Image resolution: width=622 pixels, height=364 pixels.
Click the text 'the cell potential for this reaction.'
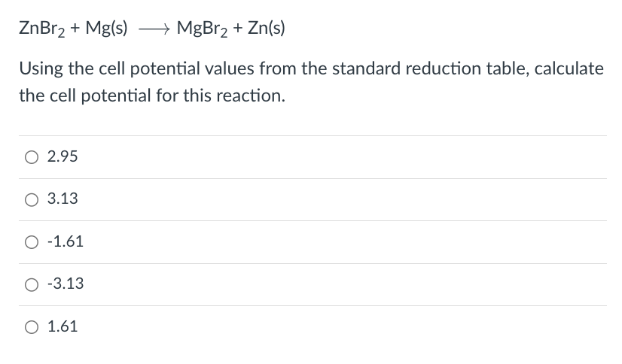point(152,96)
